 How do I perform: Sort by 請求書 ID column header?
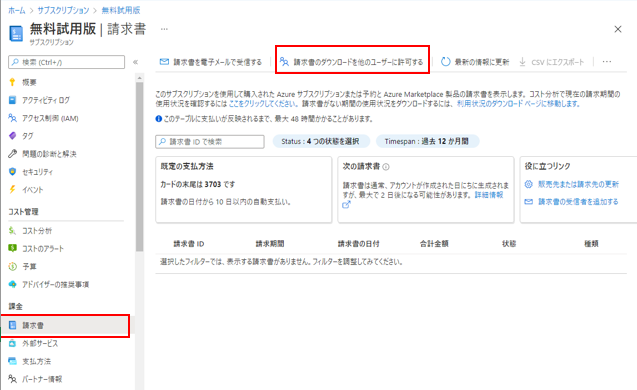pos(189,244)
